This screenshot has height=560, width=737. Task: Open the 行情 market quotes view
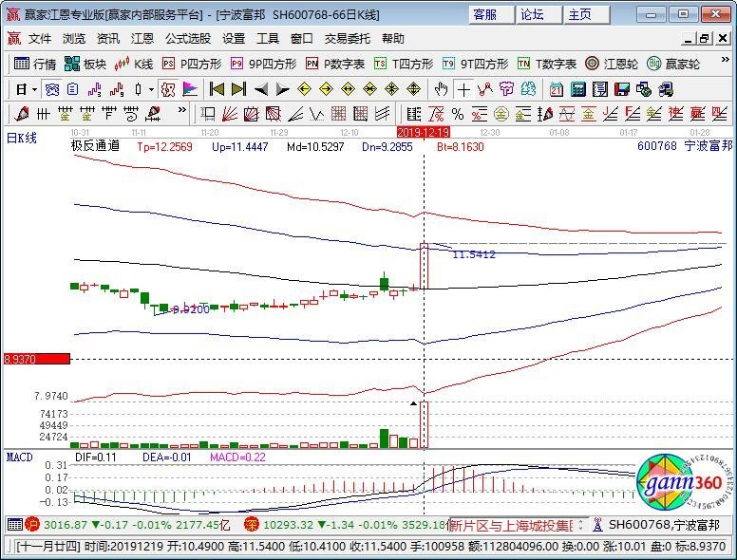(35, 64)
